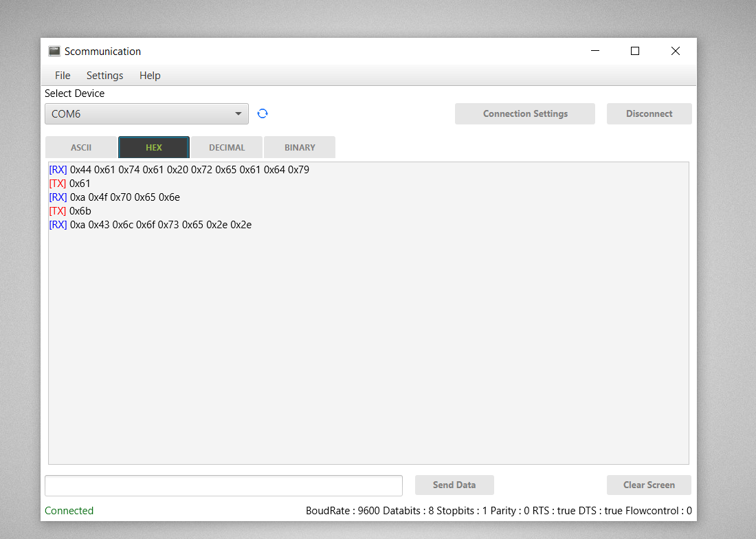This screenshot has width=756, height=539.
Task: Switch to the ASCII view tab
Action: (80, 146)
